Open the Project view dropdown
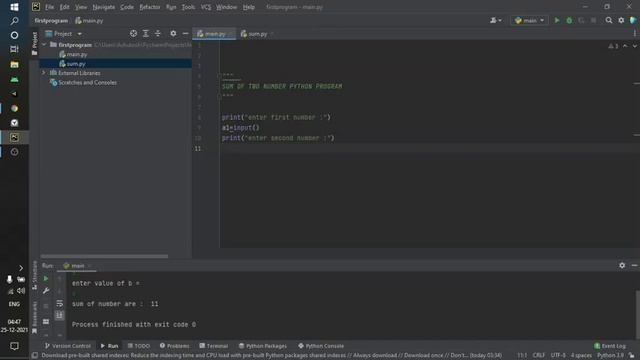Image resolution: width=640 pixels, height=360 pixels. [x=64, y=34]
